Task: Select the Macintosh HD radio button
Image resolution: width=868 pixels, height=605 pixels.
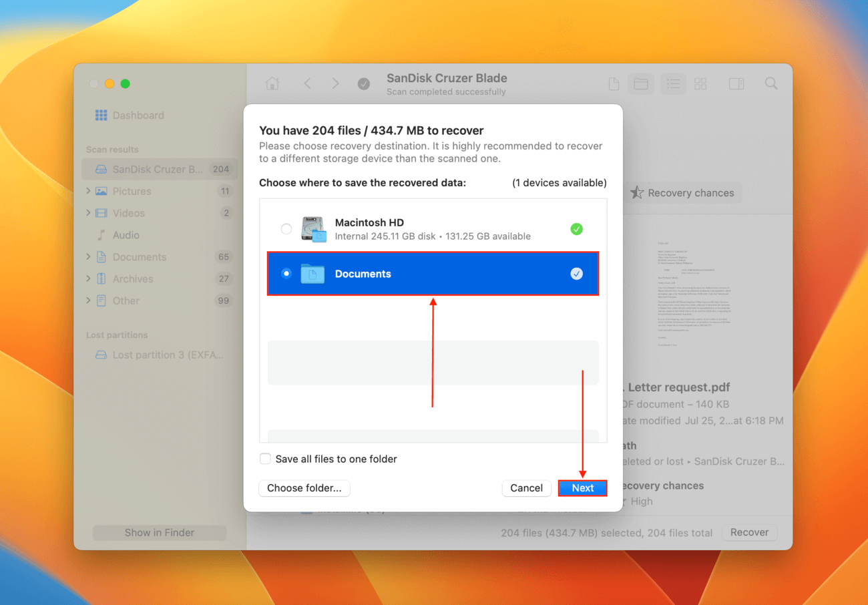Action: click(286, 229)
